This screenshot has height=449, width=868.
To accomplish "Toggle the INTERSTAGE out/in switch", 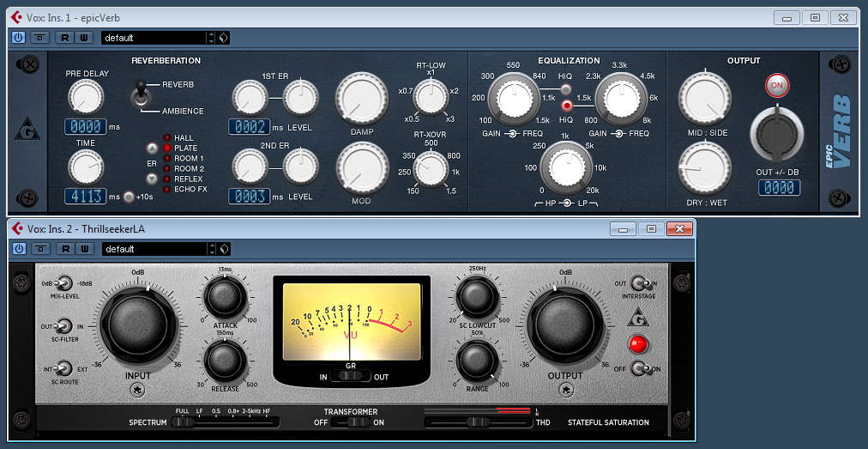I will pyautogui.click(x=639, y=283).
